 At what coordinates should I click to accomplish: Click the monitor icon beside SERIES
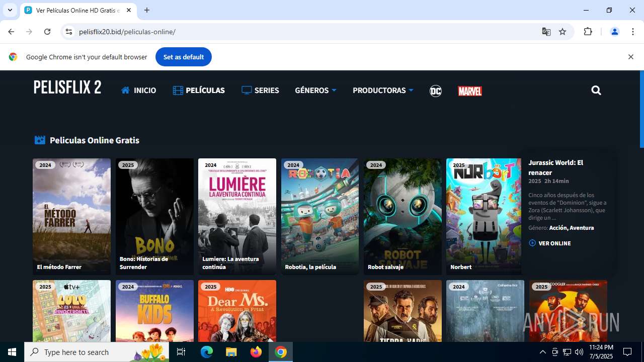[x=247, y=90]
